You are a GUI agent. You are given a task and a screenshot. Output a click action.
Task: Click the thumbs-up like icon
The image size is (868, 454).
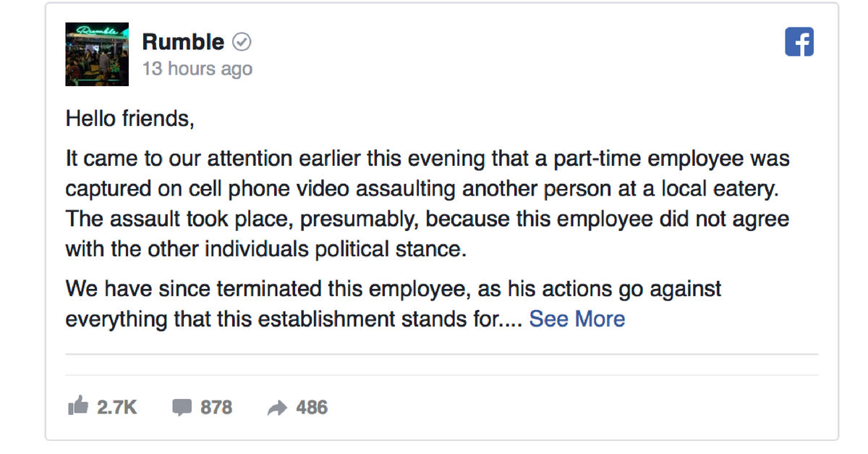click(x=77, y=407)
